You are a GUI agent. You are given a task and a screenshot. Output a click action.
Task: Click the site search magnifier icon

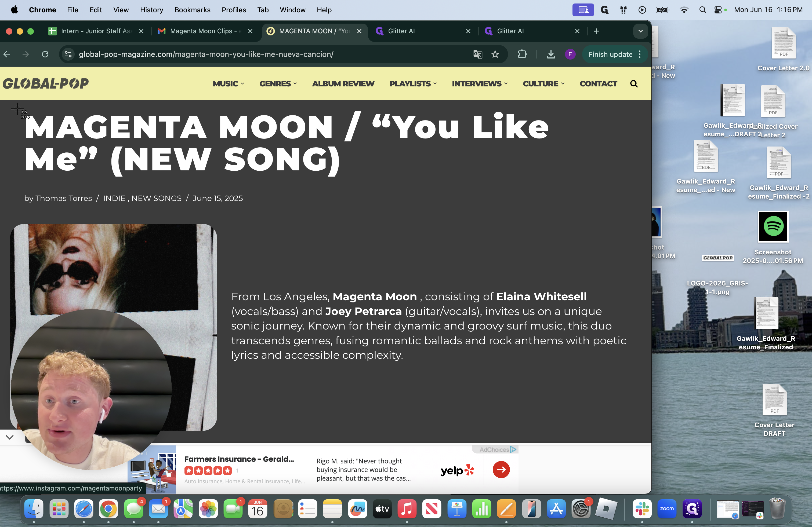click(x=633, y=83)
